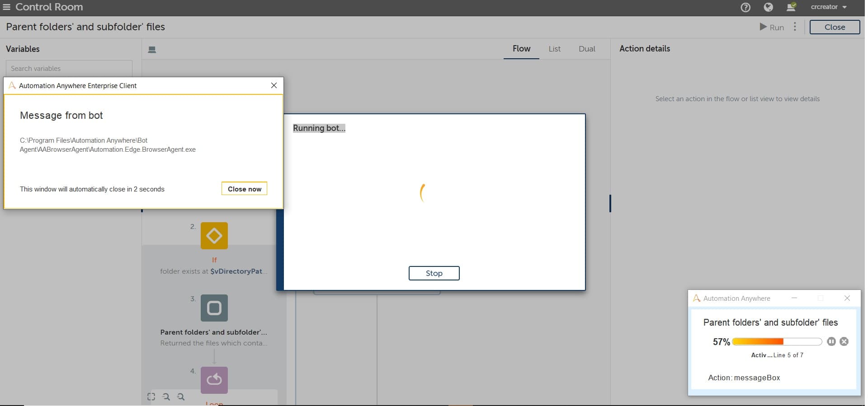Click the Search variables input field
This screenshot has width=868, height=406.
[x=69, y=68]
